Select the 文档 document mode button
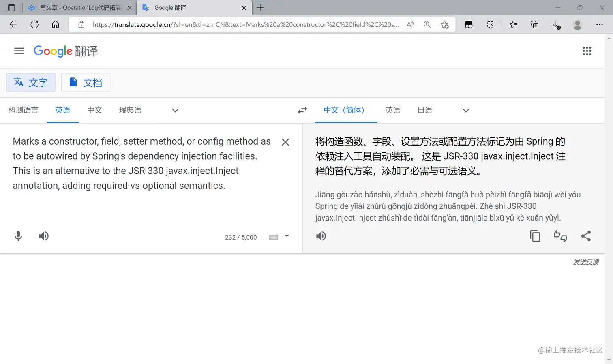Screen dimensions: 613x364 pyautogui.click(x=86, y=83)
